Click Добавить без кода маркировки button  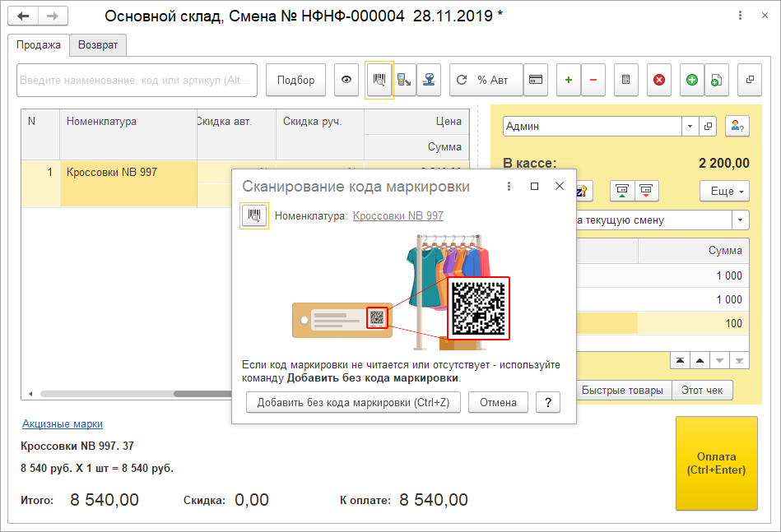coord(353,402)
